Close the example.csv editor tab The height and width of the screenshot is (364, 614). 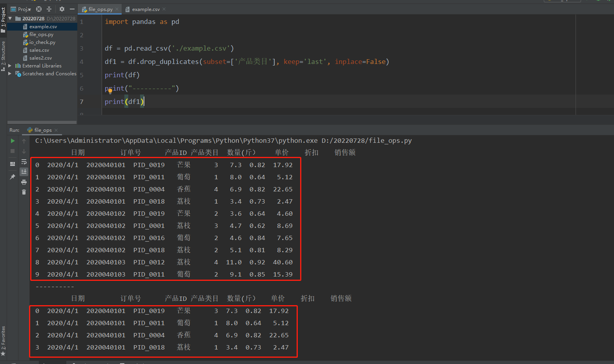click(164, 9)
